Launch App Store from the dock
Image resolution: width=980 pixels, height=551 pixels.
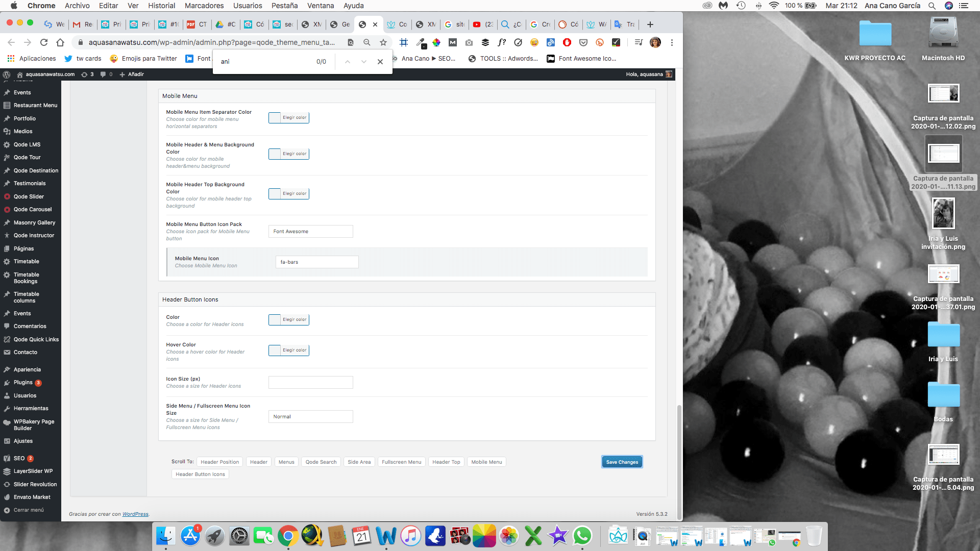pos(190,536)
